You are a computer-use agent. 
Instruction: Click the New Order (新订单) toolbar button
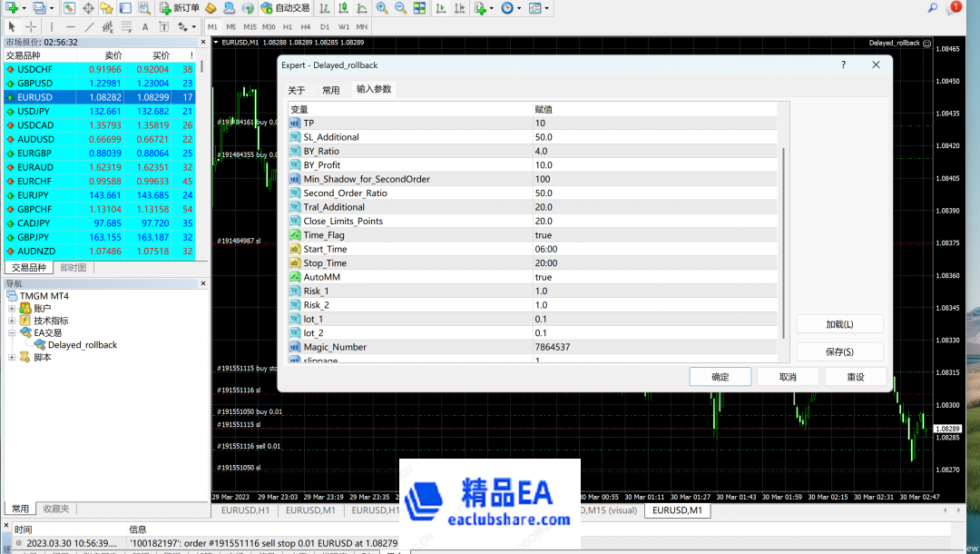(x=179, y=8)
